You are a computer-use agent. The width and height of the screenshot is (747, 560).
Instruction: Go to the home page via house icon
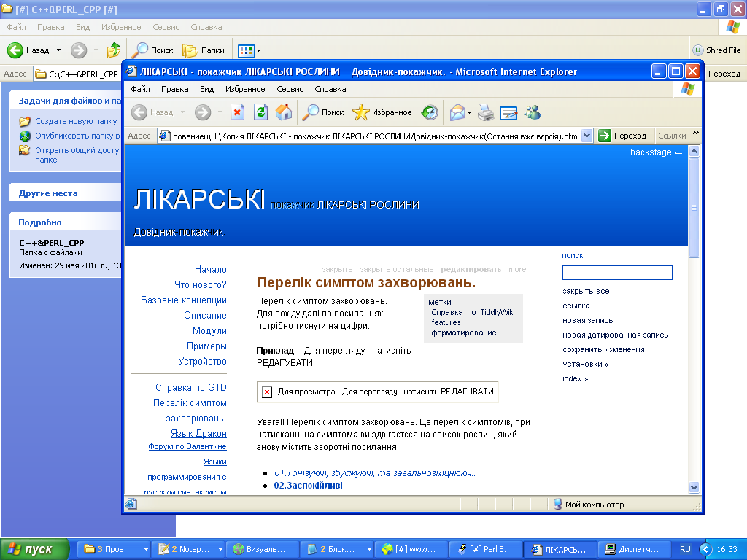(284, 112)
